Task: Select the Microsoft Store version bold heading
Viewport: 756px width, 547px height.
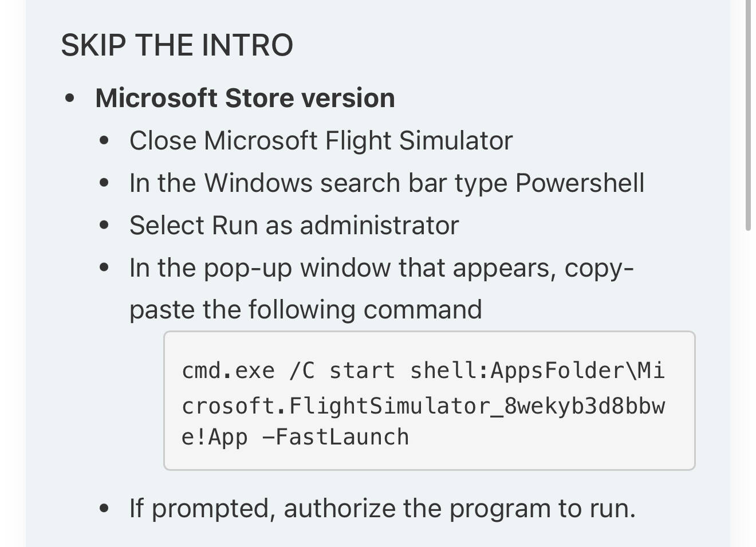Action: 245,98
